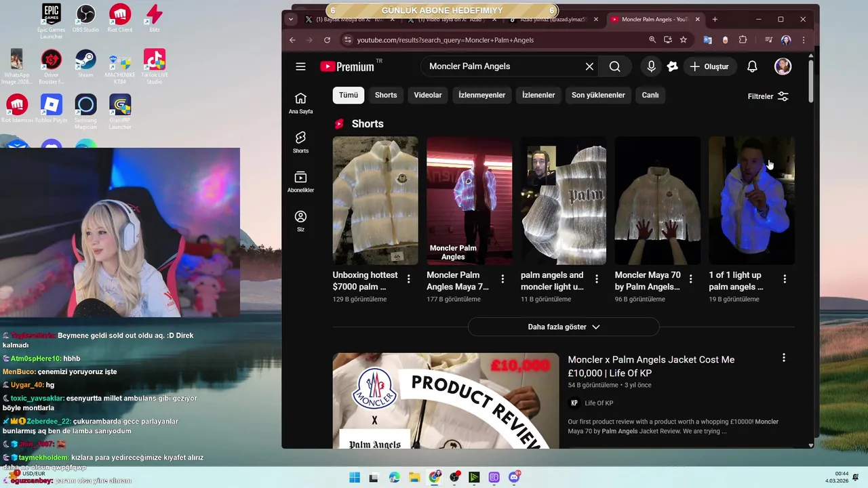Screen dimensions: 868x488
Task: Open the tab search dropdown arrow
Action: coord(291,20)
